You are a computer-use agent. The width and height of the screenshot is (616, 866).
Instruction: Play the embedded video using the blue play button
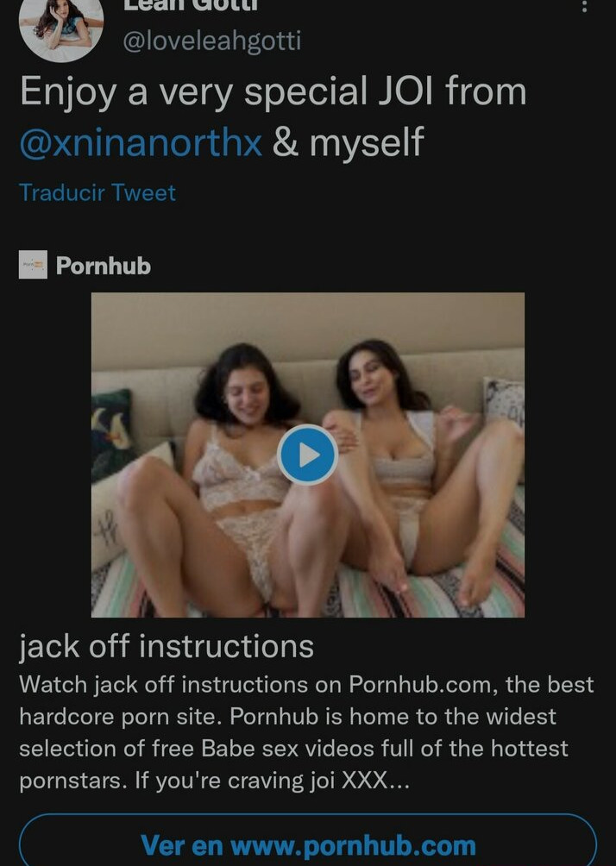(307, 455)
